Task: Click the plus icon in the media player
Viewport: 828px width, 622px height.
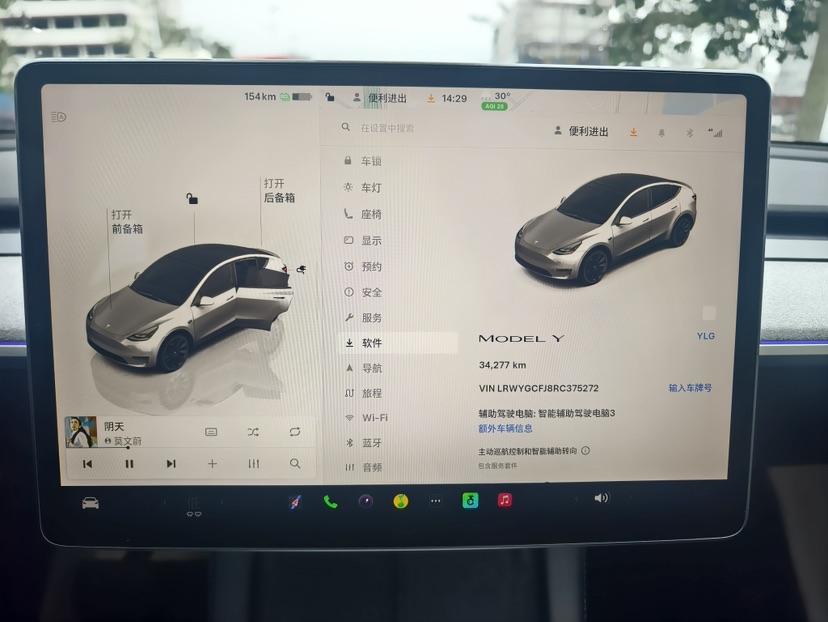Action: pyautogui.click(x=212, y=464)
